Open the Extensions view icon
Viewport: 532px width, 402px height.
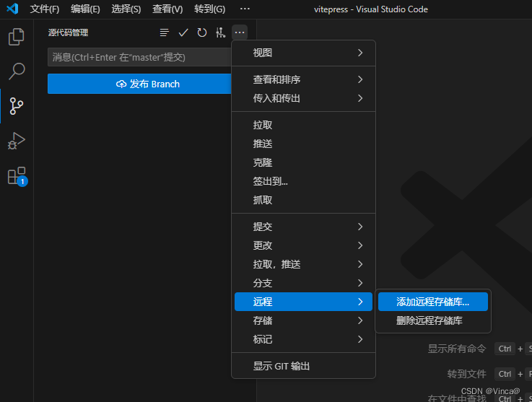17,176
